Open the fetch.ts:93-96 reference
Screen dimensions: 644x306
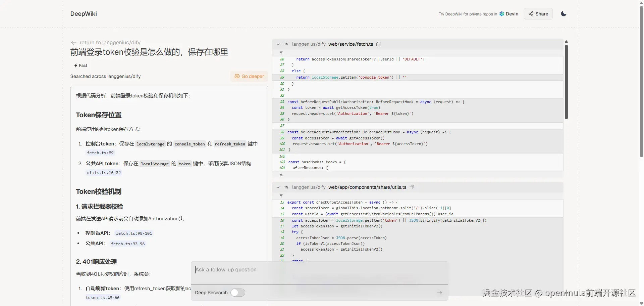[128, 244]
